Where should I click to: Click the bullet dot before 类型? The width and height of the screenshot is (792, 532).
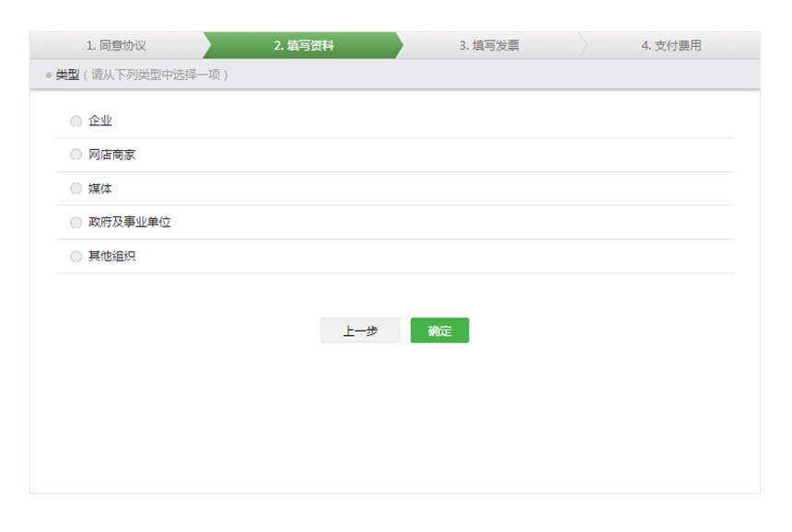pyautogui.click(x=48, y=75)
